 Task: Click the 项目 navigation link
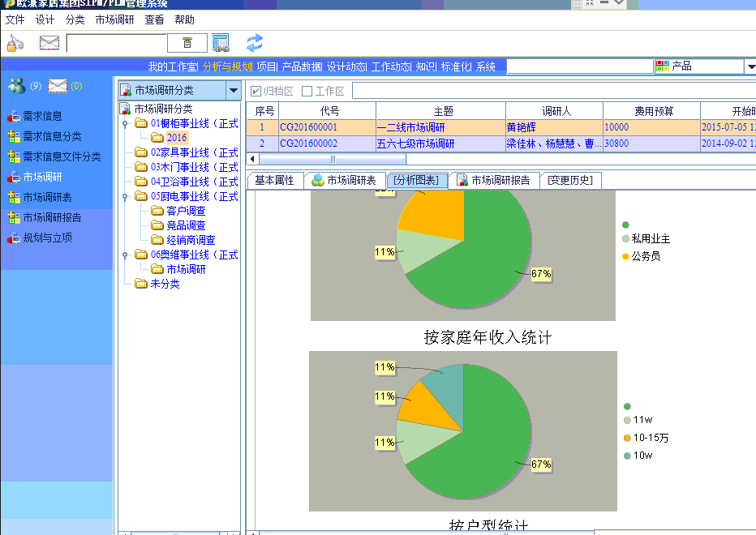coord(267,66)
